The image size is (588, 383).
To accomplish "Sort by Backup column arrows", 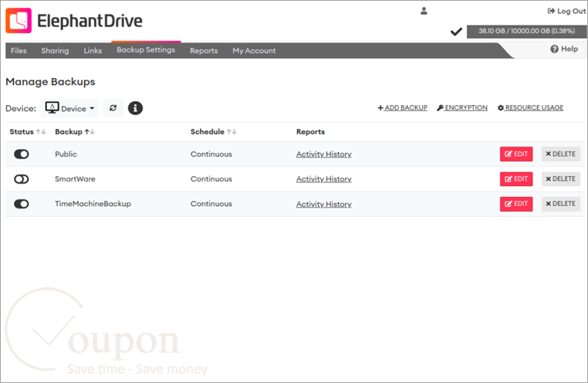I will point(90,132).
